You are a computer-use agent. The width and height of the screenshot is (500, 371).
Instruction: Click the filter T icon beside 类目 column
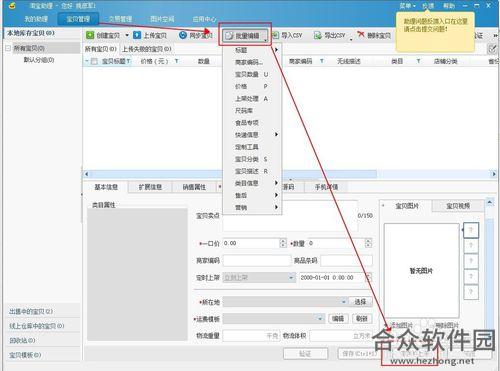418,61
